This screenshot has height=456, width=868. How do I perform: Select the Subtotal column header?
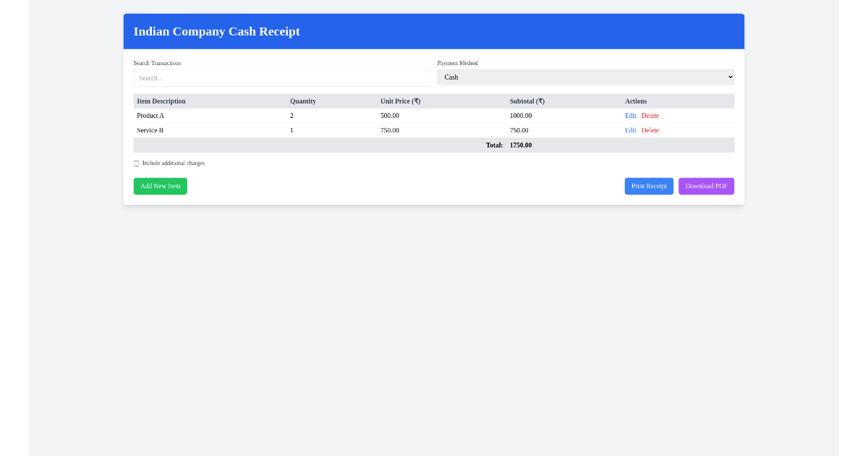pos(527,101)
